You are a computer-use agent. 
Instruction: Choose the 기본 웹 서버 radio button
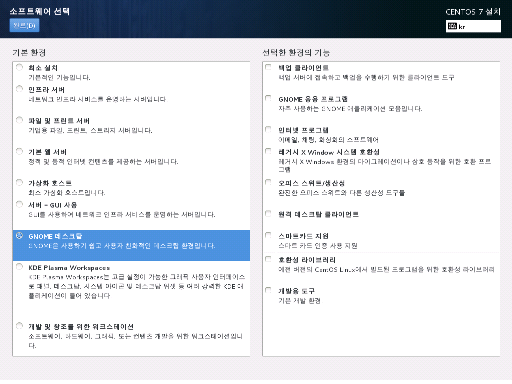(x=19, y=151)
